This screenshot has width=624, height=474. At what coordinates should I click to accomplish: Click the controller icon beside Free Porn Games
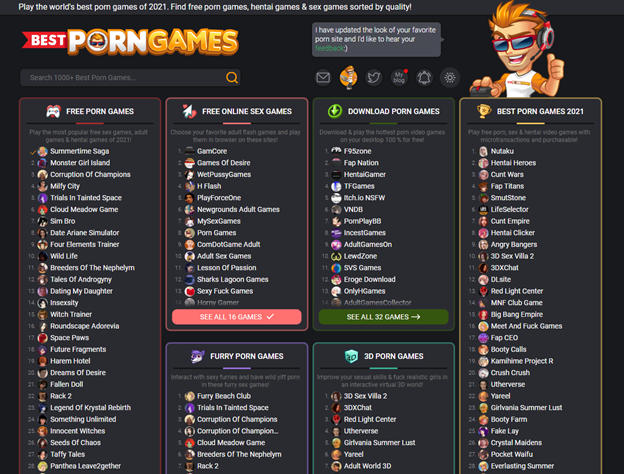[53, 111]
